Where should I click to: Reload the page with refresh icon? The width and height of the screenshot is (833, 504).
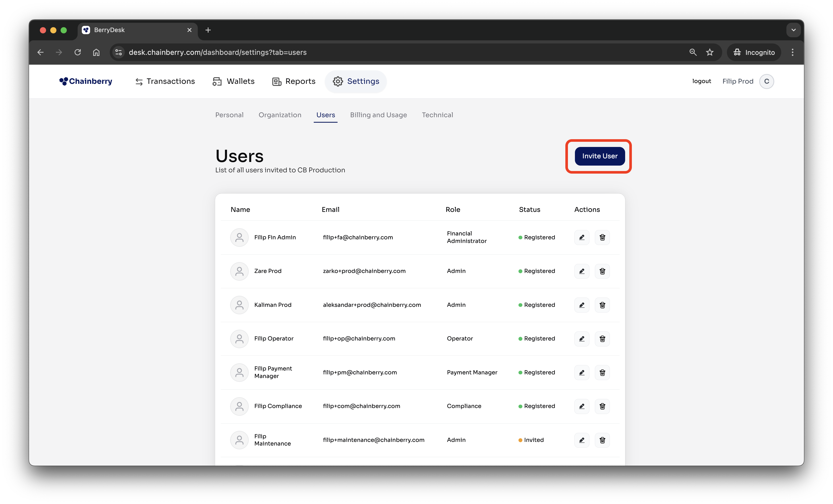[78, 52]
